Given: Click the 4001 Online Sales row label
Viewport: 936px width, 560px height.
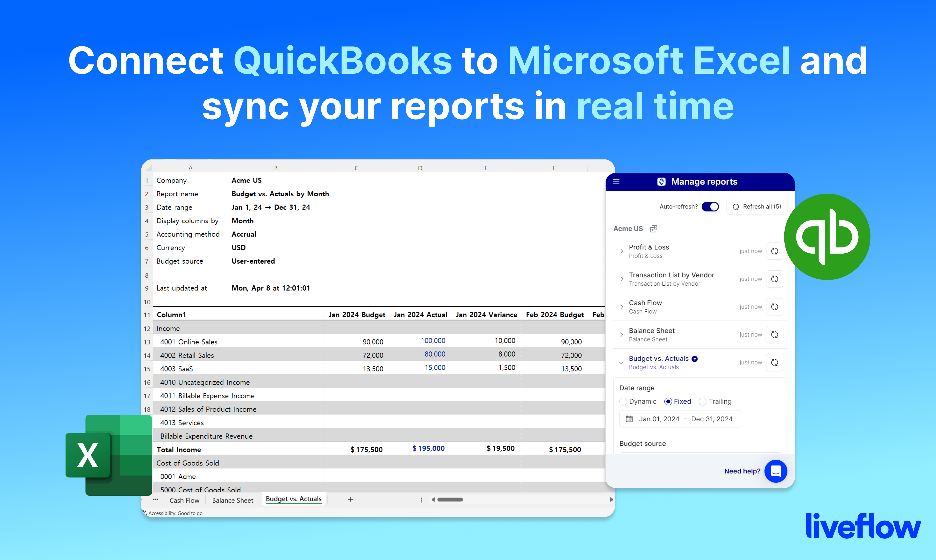Looking at the screenshot, I should pyautogui.click(x=189, y=342).
